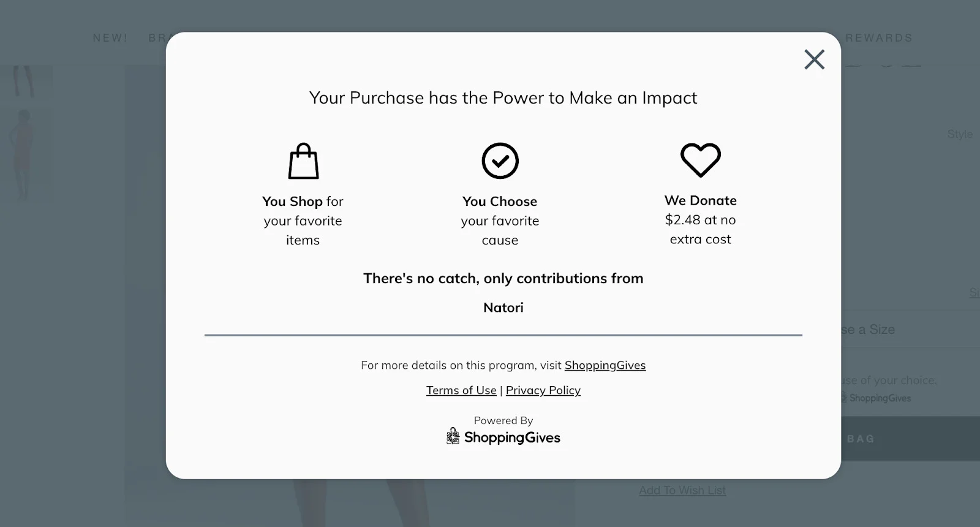Select the NEW! navigation menu item

tap(110, 37)
